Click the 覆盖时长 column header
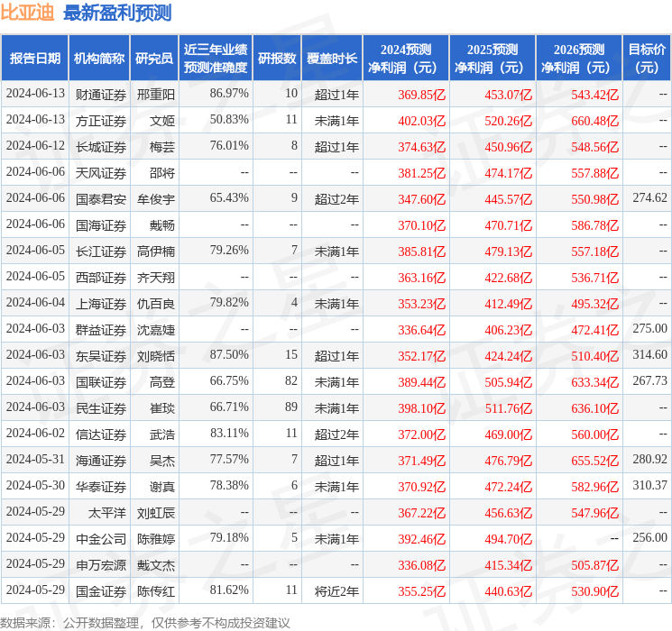Viewport: 672px width, 631px height. (x=332, y=59)
